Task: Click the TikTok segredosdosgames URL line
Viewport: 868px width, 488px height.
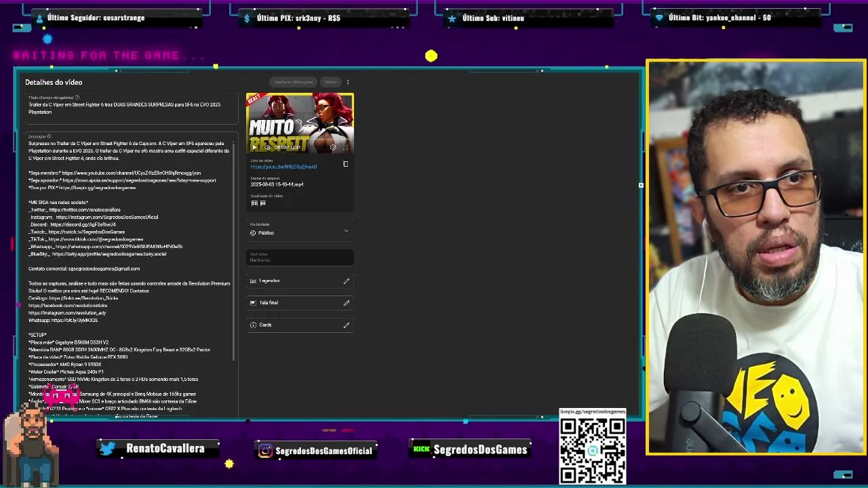Action: point(86,239)
